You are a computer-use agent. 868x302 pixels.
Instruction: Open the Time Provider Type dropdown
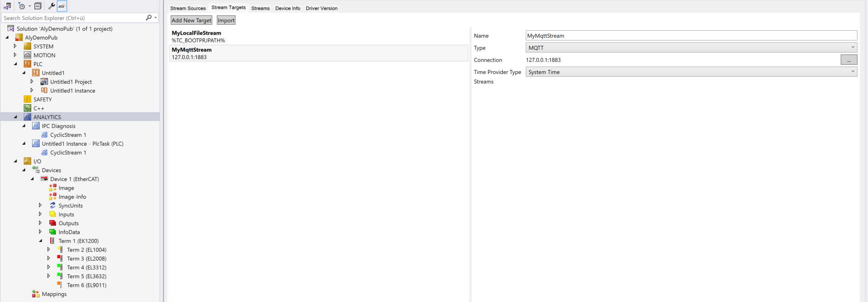691,72
